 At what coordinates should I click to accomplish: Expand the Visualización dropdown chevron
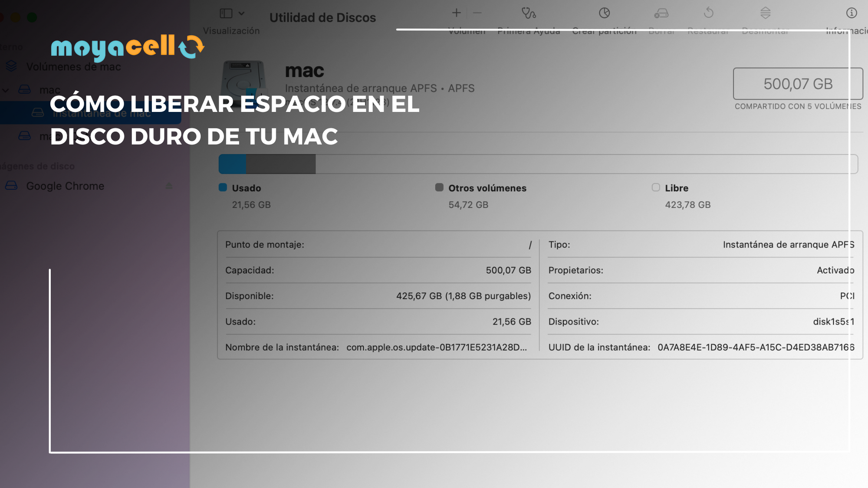[242, 13]
